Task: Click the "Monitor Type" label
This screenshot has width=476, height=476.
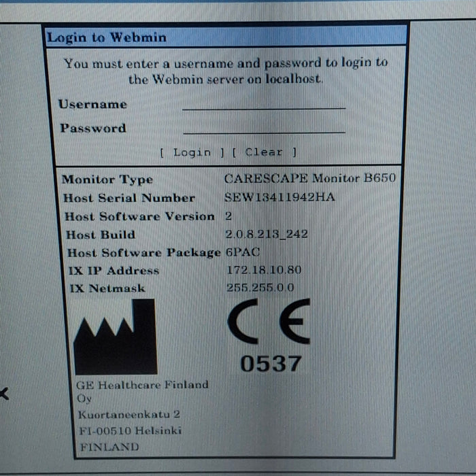Action: pos(107,180)
